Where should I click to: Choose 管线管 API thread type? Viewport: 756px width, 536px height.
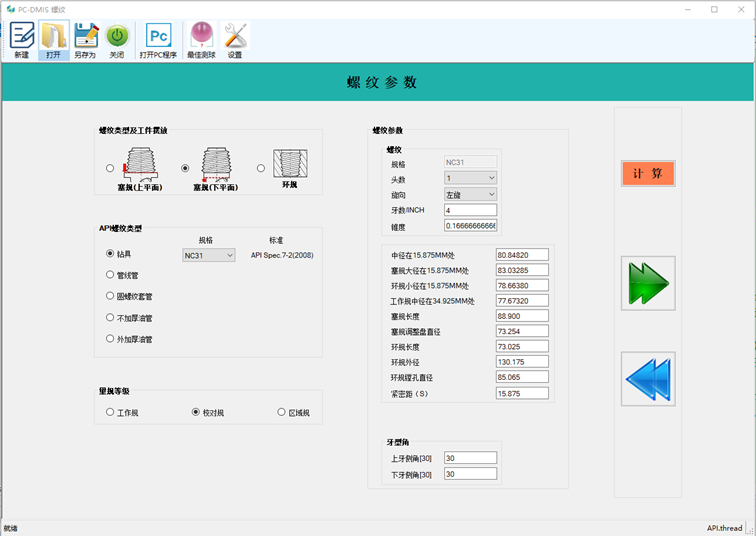pyautogui.click(x=110, y=275)
